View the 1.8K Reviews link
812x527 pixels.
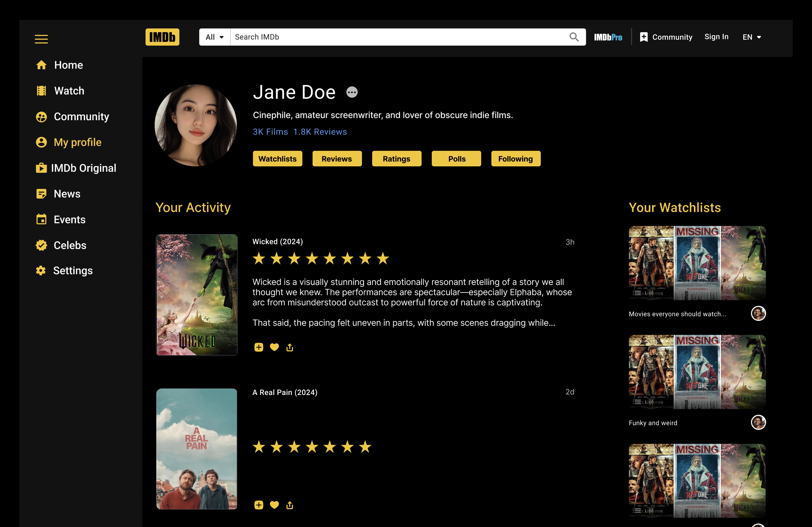[320, 131]
